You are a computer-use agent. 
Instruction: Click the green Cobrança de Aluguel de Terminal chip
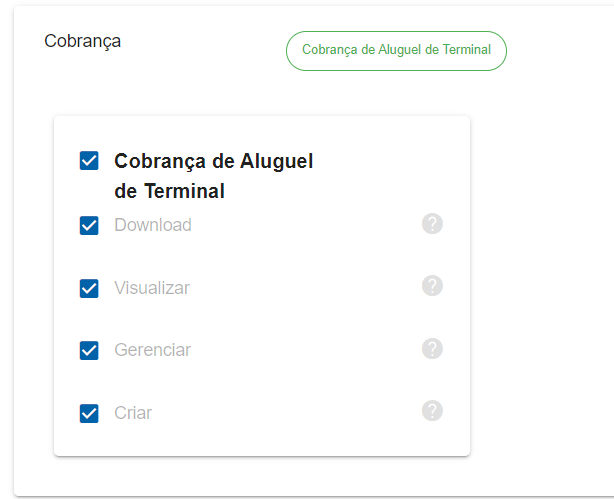point(396,50)
